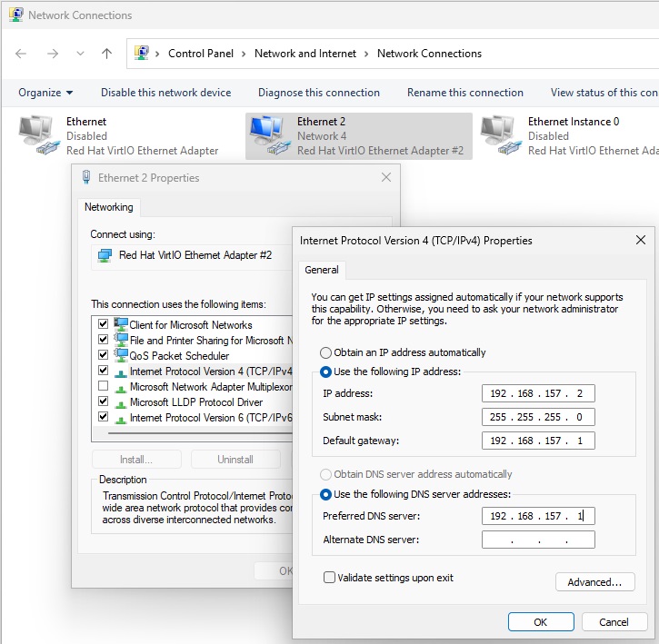Click the Ethernet 2 Properties title icon
The height and width of the screenshot is (644, 659).
pos(86,177)
